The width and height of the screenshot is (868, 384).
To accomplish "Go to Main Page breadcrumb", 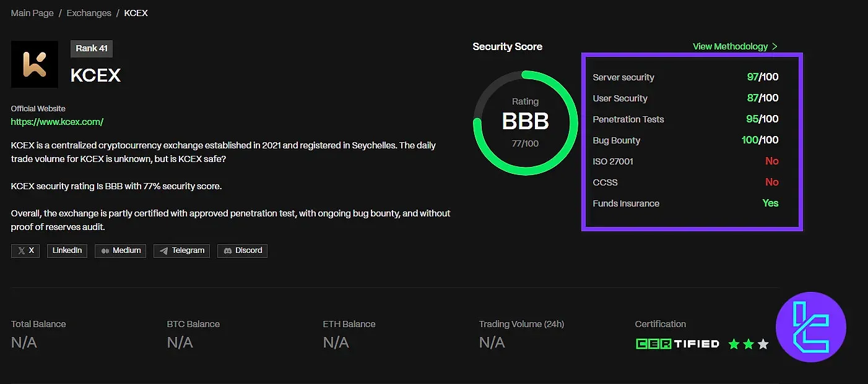I will (x=32, y=13).
